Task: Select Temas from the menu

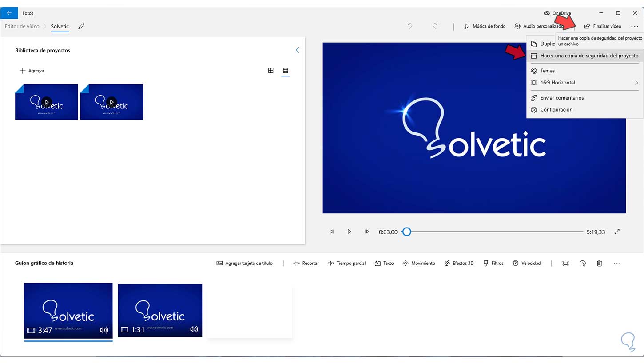Action: tap(584, 71)
